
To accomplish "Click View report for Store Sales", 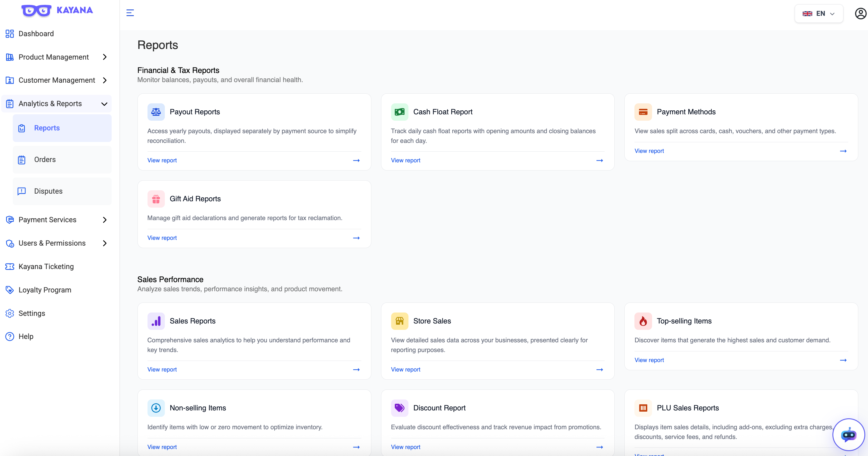I will pos(405,369).
